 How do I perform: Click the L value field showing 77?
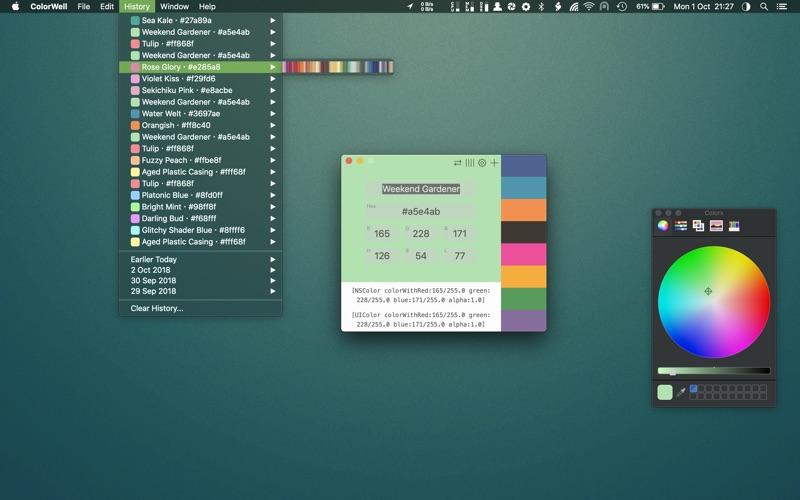[460, 256]
